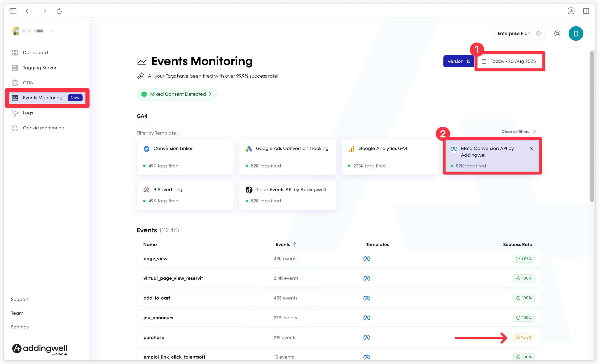Click the Enterprise Plan arrow icon
Screen dimensions: 599x364
point(538,33)
